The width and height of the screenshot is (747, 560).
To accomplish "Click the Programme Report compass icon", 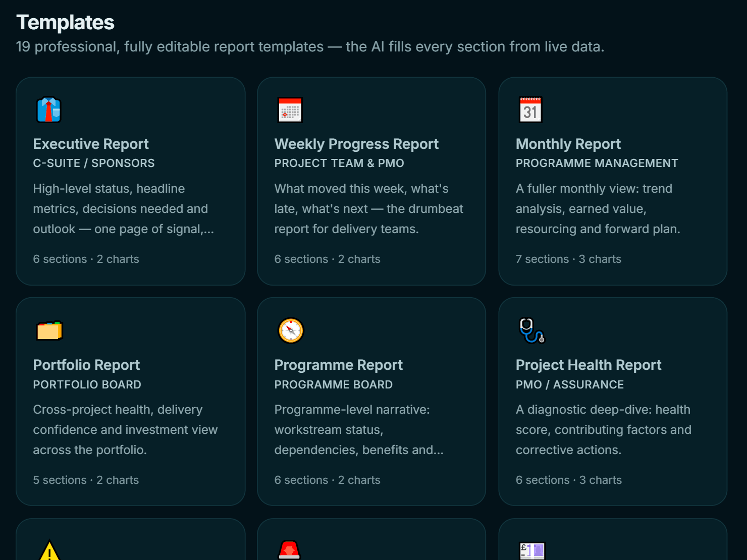I will pyautogui.click(x=291, y=331).
